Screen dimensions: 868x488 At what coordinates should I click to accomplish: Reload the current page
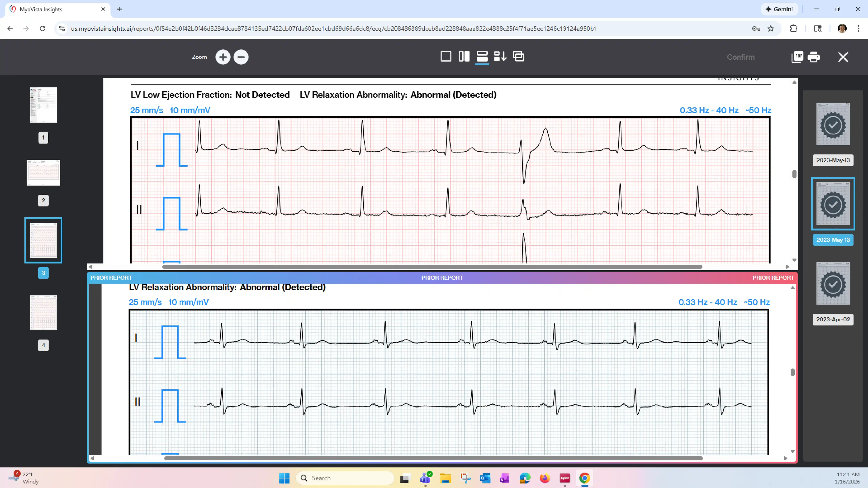tap(42, 29)
